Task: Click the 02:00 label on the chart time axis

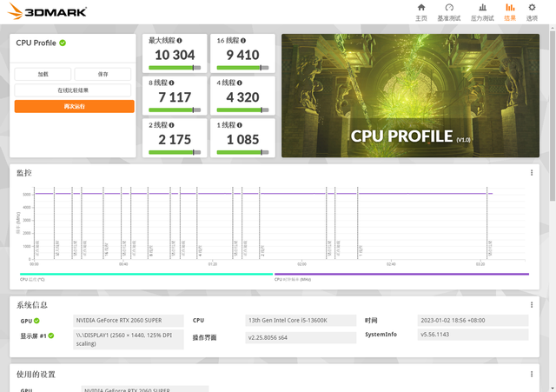Action: [x=301, y=264]
